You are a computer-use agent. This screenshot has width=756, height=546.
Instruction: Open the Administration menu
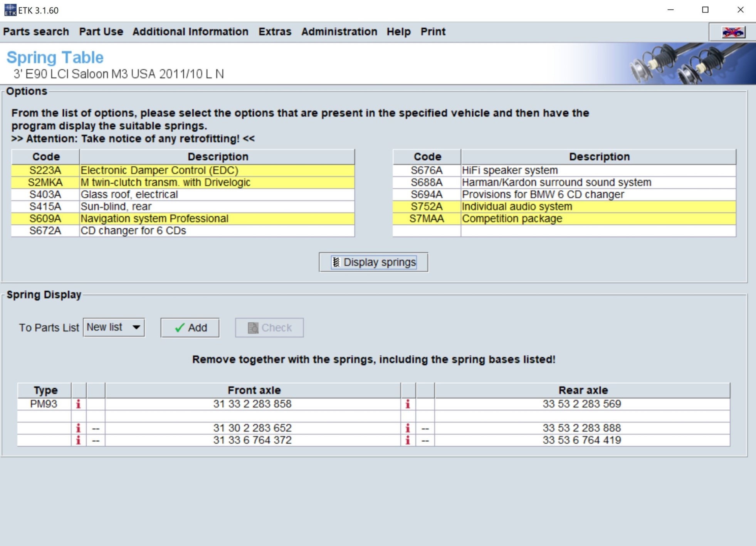pos(339,32)
